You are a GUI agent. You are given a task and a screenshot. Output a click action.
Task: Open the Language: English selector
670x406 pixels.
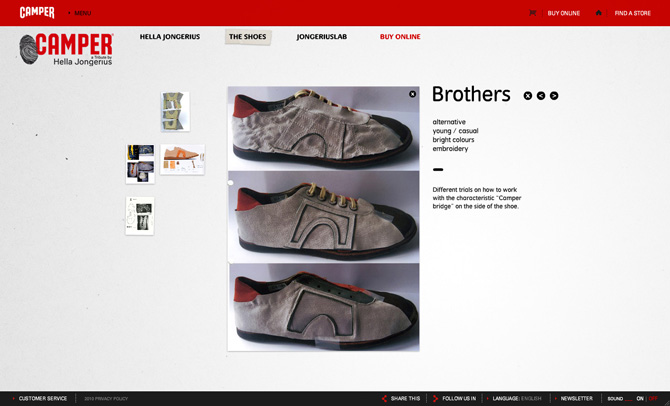click(516, 398)
